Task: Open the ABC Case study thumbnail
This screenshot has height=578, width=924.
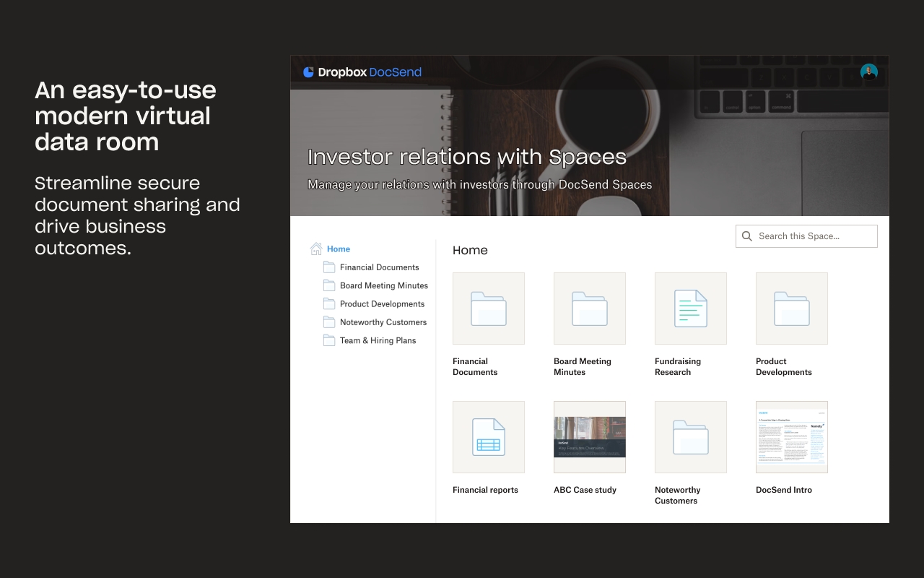Action: click(x=589, y=436)
